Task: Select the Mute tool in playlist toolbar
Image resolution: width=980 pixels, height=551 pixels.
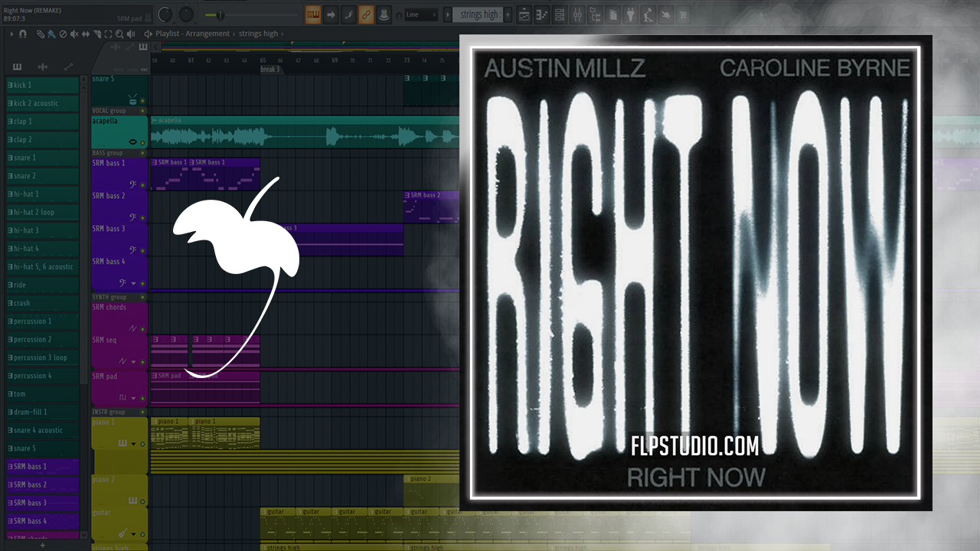Action: point(74,34)
